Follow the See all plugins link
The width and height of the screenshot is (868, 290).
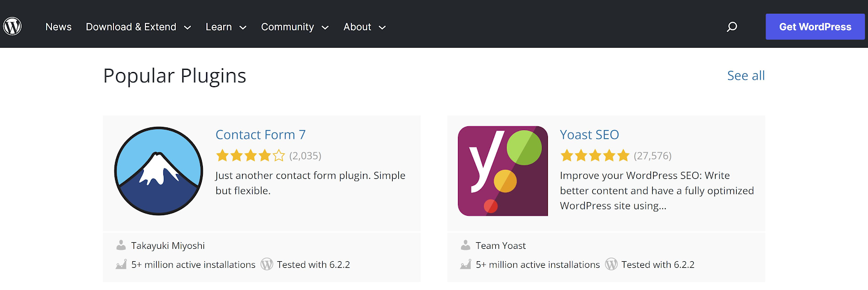coord(746,76)
